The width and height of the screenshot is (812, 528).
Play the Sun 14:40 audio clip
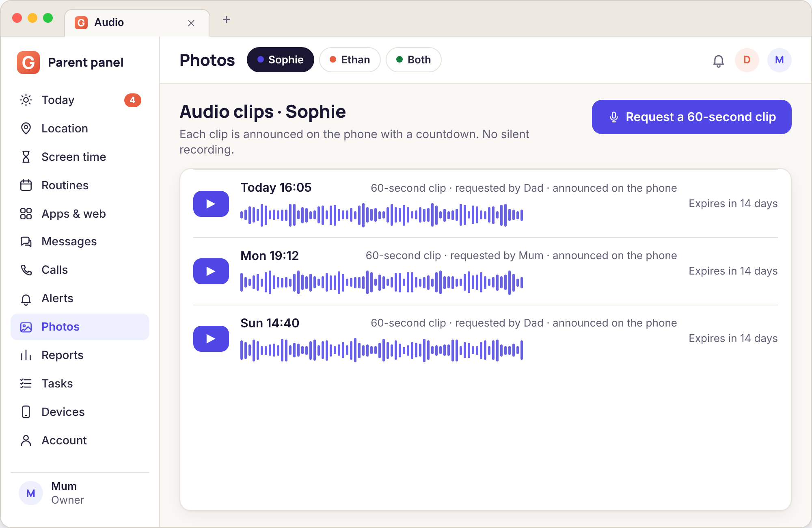pyautogui.click(x=211, y=339)
